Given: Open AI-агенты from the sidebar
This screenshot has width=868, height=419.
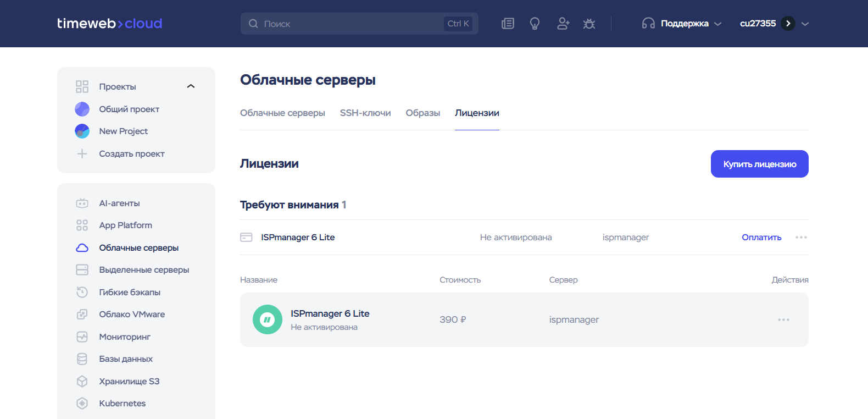Looking at the screenshot, I should click(119, 203).
